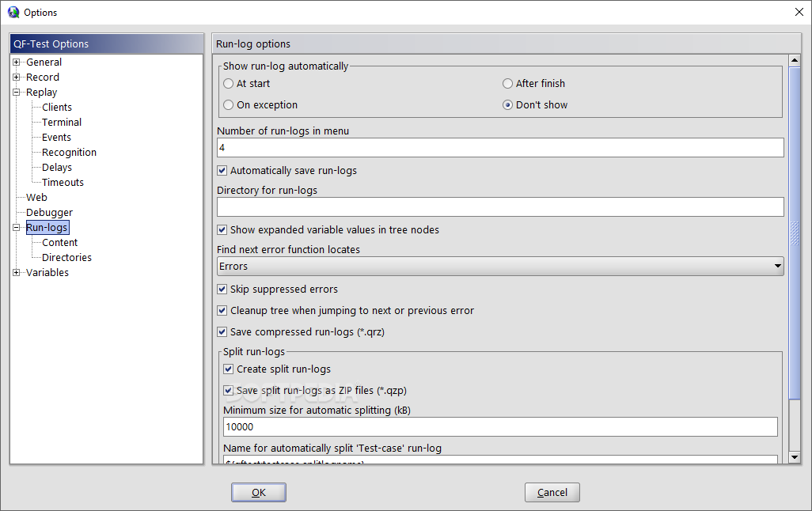
Task: Select Replay in options tree
Action: click(41, 93)
